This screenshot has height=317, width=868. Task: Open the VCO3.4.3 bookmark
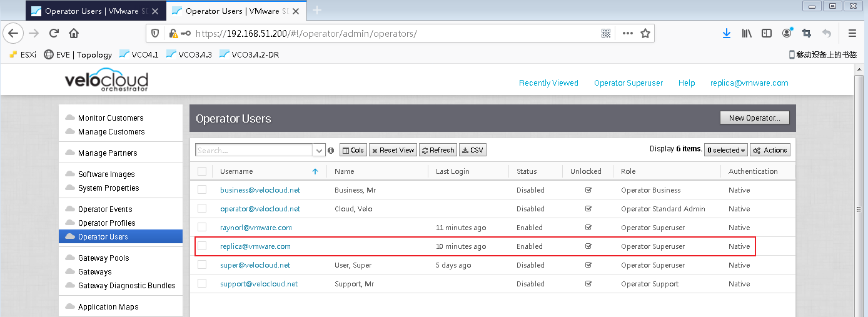(189, 54)
